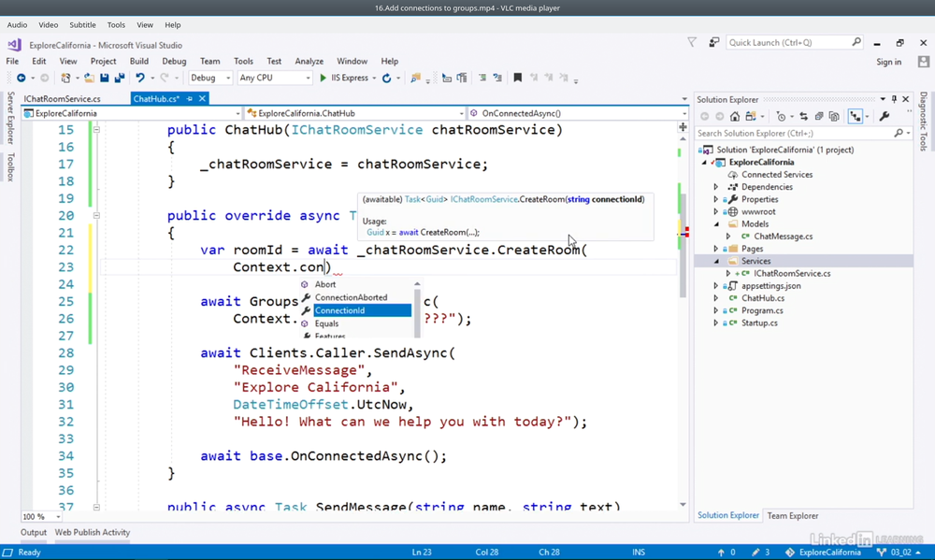This screenshot has height=560, width=935.
Task: Click the Find in Files toolbar icon
Action: coord(416,78)
